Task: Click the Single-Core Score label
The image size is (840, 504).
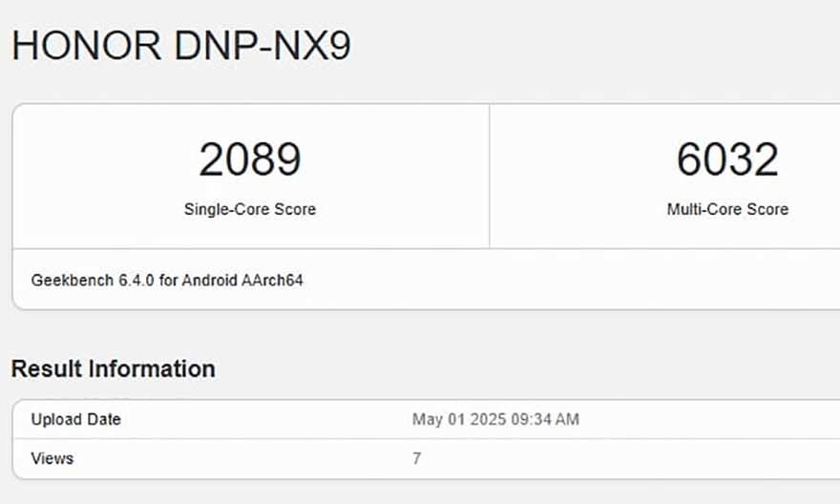Action: [x=250, y=209]
